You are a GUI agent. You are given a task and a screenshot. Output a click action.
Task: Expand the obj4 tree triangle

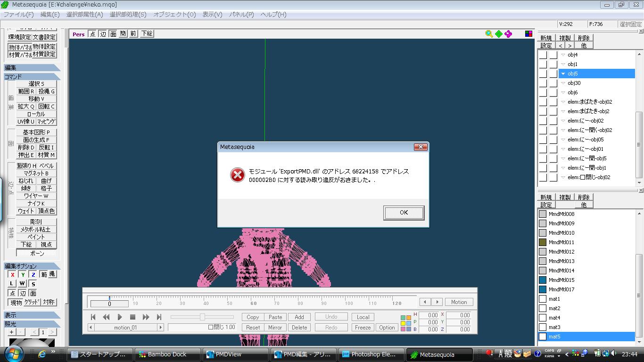(563, 55)
